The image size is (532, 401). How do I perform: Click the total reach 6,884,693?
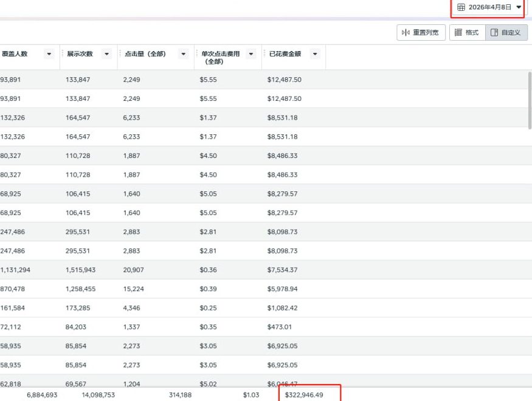42,395
